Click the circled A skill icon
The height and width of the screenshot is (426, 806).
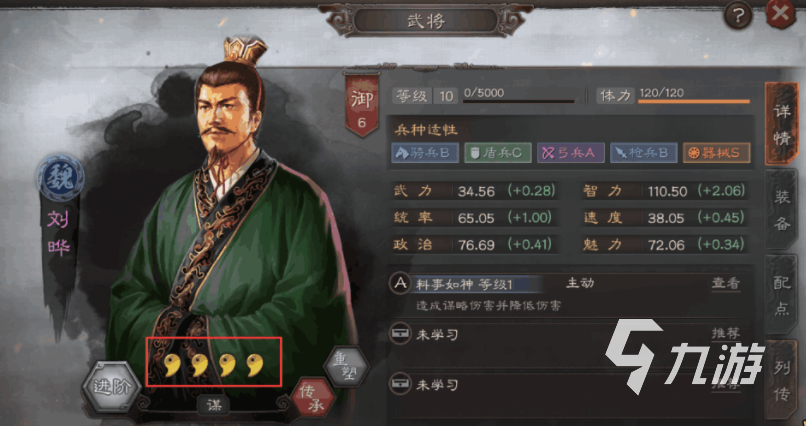pyautogui.click(x=399, y=283)
